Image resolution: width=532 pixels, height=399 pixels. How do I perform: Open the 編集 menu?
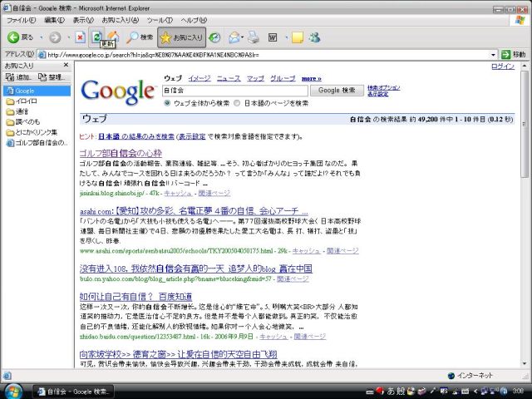[x=55, y=20]
